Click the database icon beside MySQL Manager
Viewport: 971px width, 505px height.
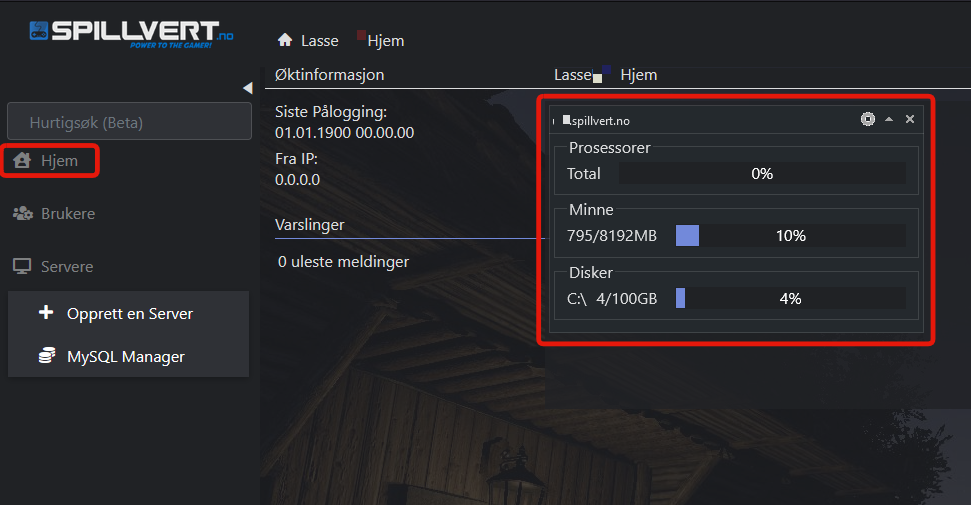pyautogui.click(x=46, y=356)
